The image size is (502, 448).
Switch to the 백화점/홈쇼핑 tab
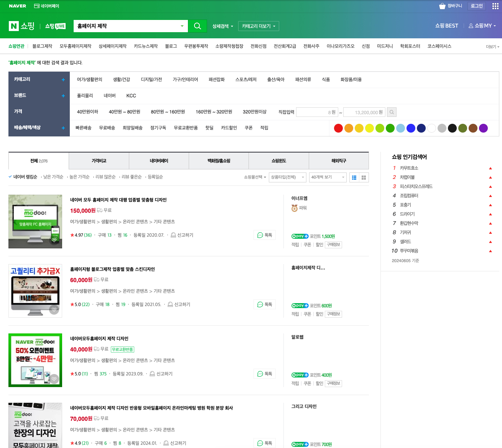point(219,161)
